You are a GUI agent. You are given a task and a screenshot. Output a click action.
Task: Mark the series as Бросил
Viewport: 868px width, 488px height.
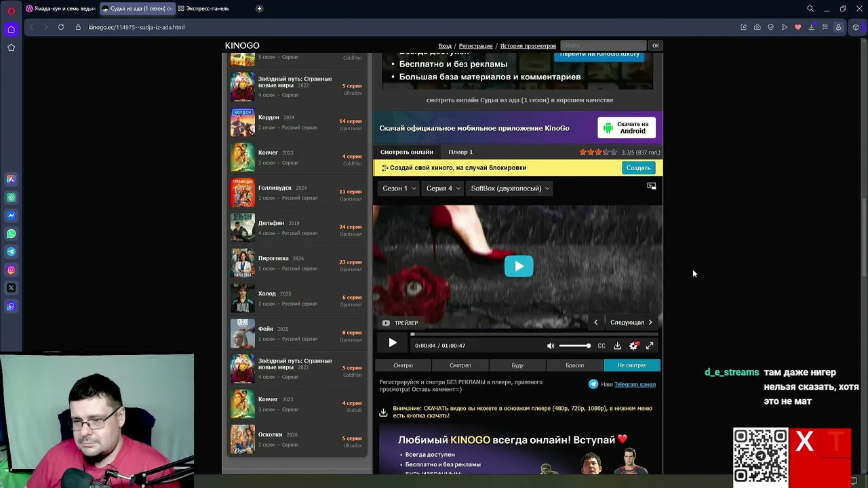[574, 365]
